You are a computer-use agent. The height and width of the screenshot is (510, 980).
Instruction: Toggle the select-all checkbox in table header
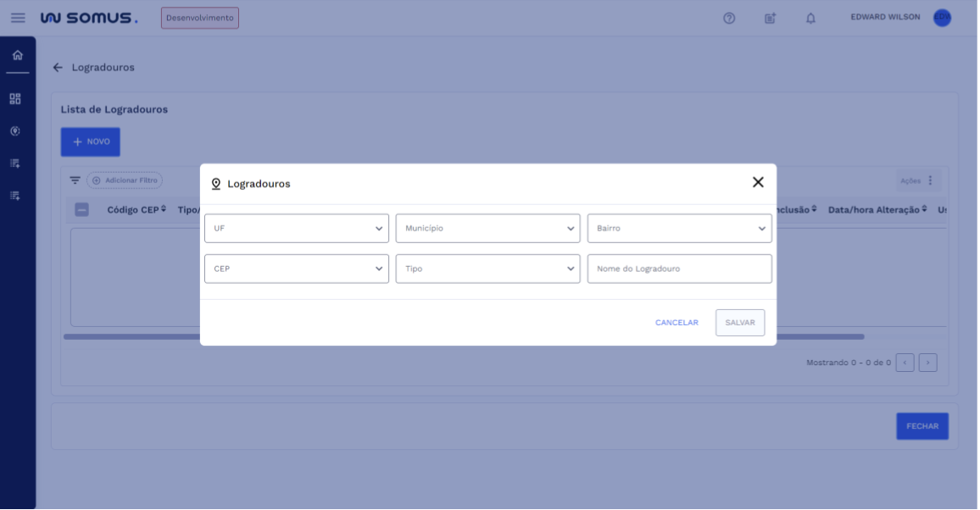click(81, 210)
